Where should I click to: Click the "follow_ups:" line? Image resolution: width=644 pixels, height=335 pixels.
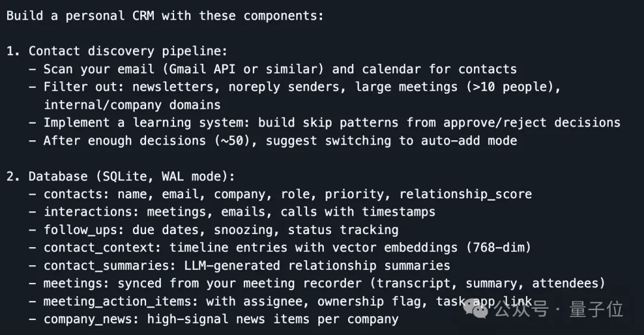(221, 230)
